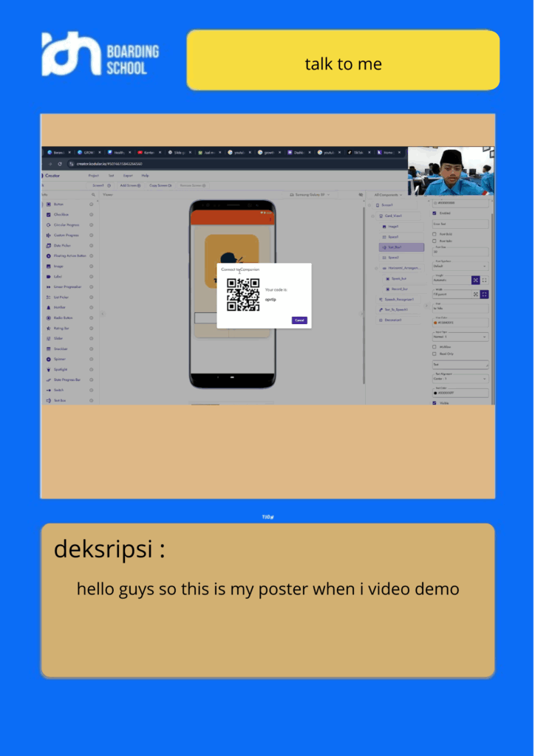Select the Rating Bar star icon
This screenshot has width=535, height=756.
[49, 328]
